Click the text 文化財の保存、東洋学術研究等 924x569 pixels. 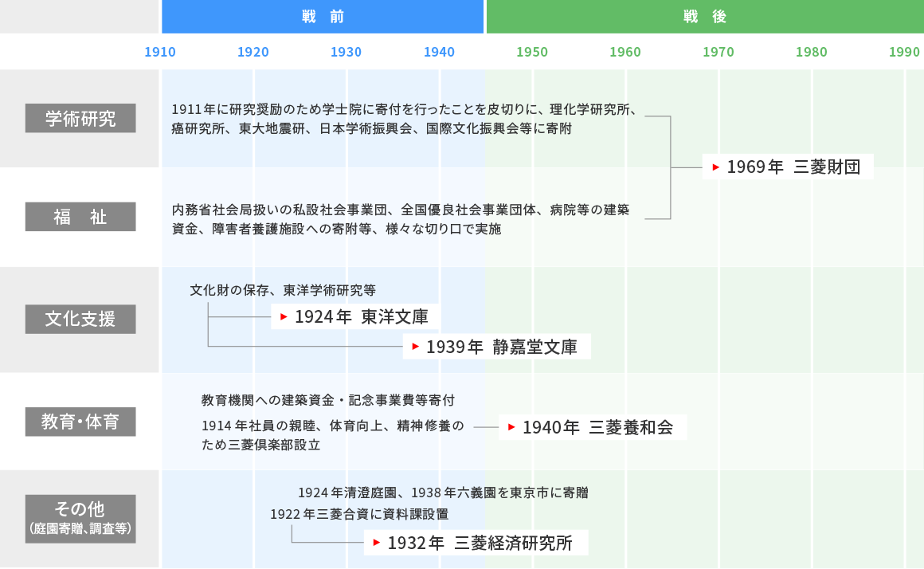coord(283,290)
